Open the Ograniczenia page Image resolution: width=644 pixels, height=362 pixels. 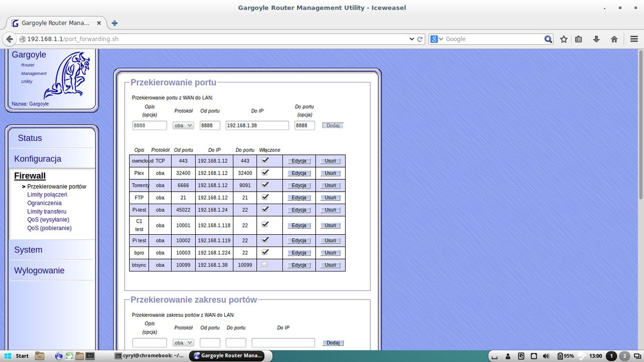point(44,203)
